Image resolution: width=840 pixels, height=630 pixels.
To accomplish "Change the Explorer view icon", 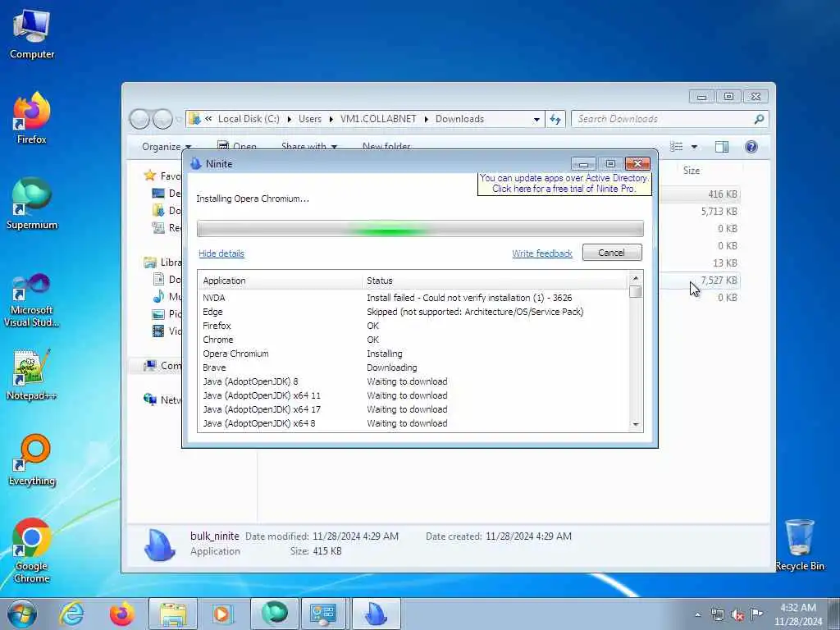I will pyautogui.click(x=677, y=146).
